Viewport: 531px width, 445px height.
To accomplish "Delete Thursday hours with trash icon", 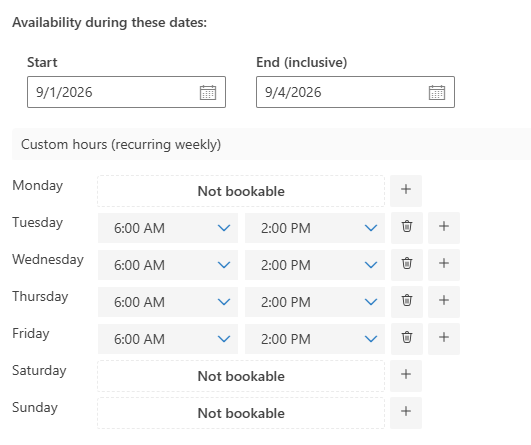I will [x=407, y=302].
